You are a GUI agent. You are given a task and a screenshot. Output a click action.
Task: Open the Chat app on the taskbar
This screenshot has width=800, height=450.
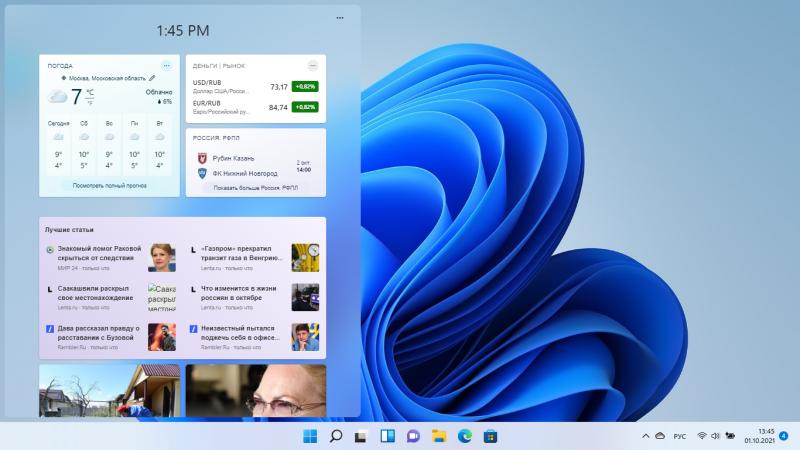(413, 436)
